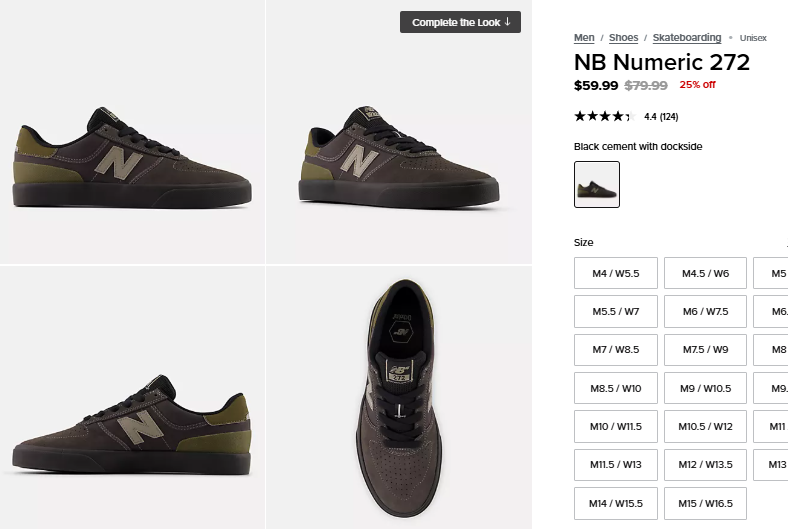Open the Skateboarding category link
The width and height of the screenshot is (788, 529).
pos(687,38)
